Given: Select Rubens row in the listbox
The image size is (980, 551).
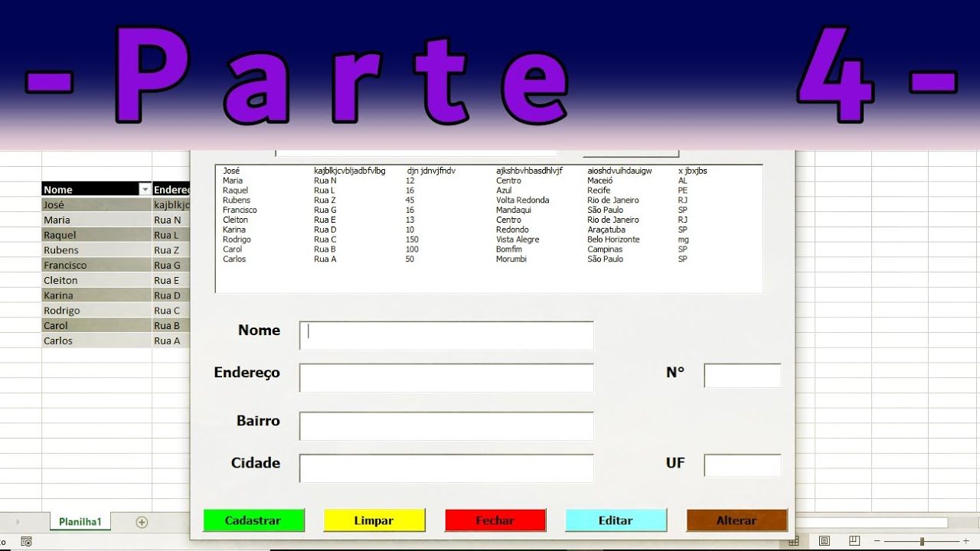Looking at the screenshot, I should [x=488, y=201].
